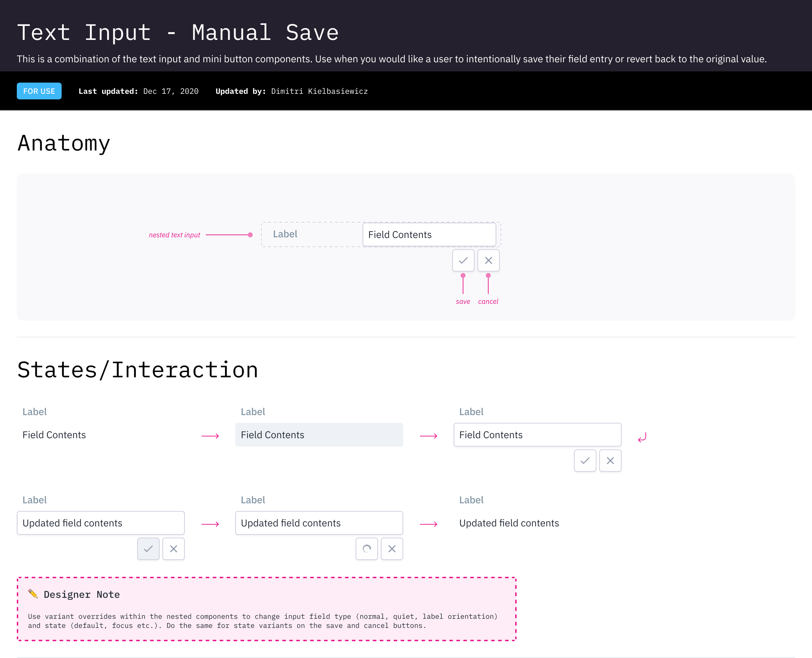The image size is (812, 658).
Task: Click save checkmark under focused Field Contents input
Action: [x=584, y=461]
